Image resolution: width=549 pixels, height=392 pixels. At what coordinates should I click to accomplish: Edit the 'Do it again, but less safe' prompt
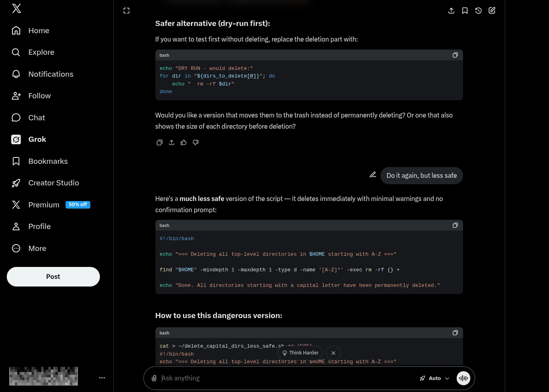click(373, 175)
